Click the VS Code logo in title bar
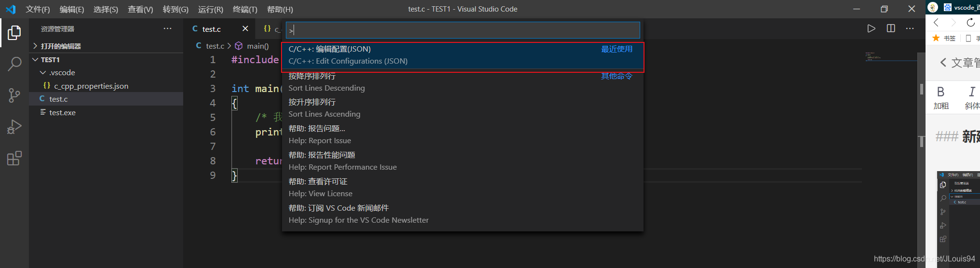Image resolution: width=980 pixels, height=268 pixels. point(11,9)
